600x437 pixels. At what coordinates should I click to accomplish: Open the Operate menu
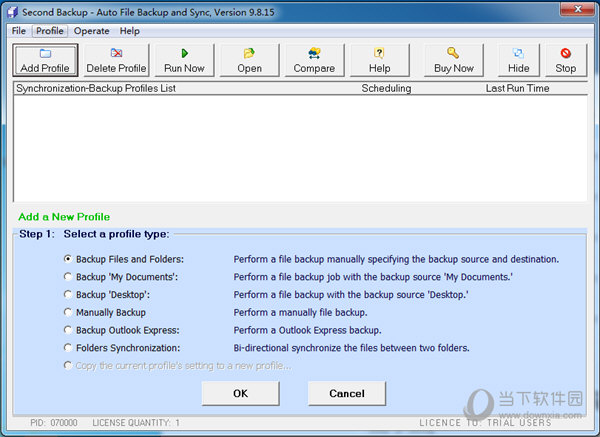pyautogui.click(x=91, y=31)
